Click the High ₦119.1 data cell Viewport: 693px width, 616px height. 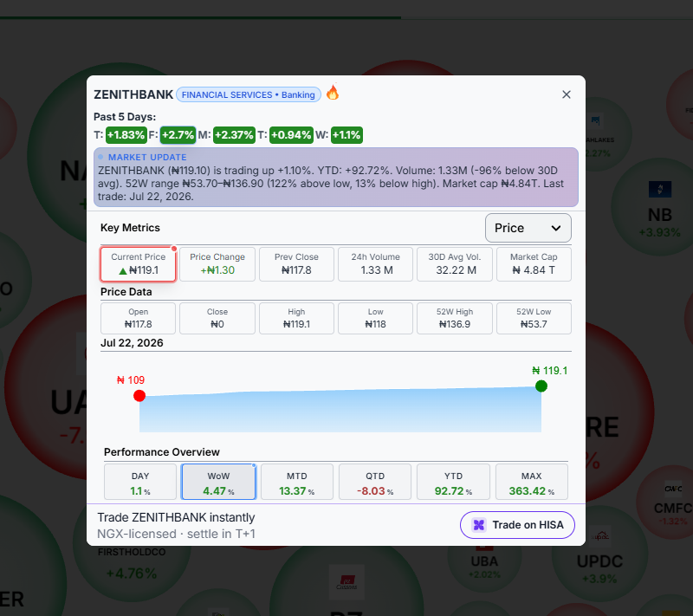[296, 318]
